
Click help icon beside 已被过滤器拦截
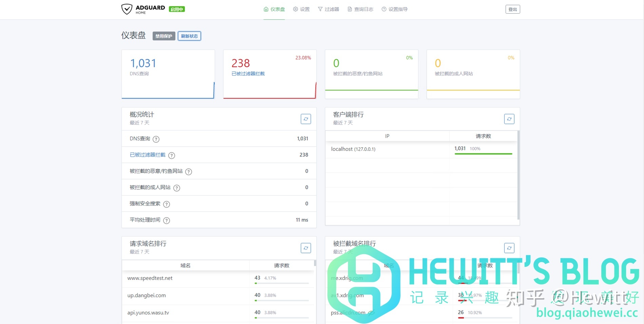click(172, 156)
